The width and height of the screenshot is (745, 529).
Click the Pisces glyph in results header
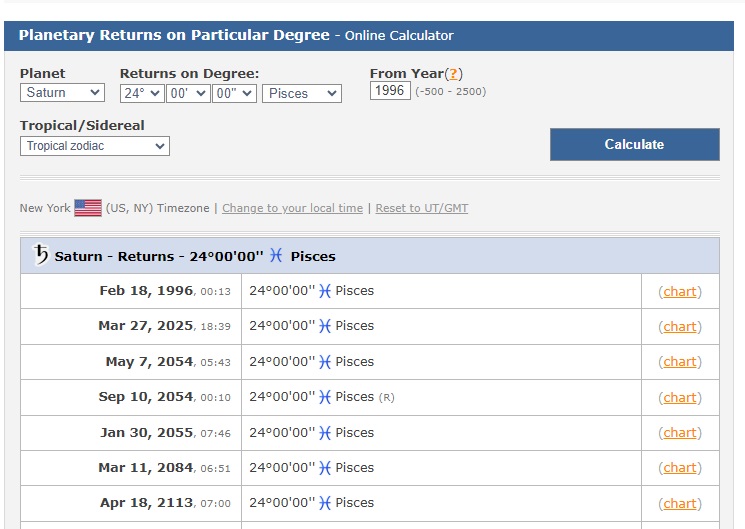(276, 256)
